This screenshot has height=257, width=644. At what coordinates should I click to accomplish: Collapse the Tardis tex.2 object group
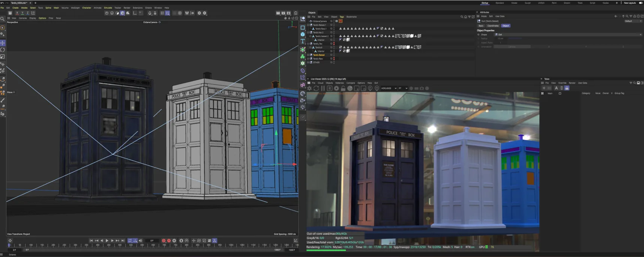(308, 33)
